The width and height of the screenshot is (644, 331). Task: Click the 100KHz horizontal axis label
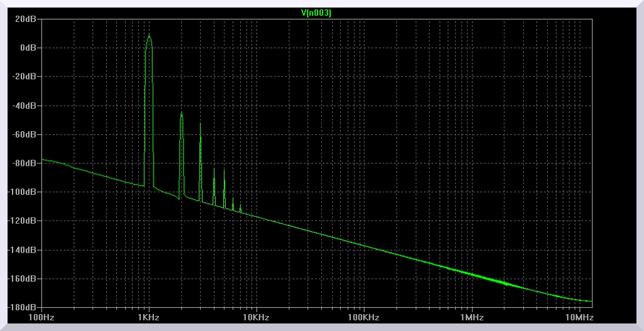(364, 317)
